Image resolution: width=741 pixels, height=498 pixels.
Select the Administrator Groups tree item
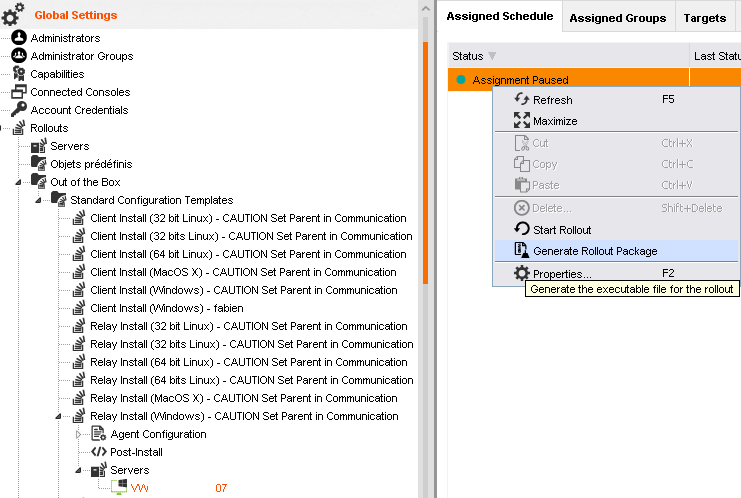pos(82,56)
